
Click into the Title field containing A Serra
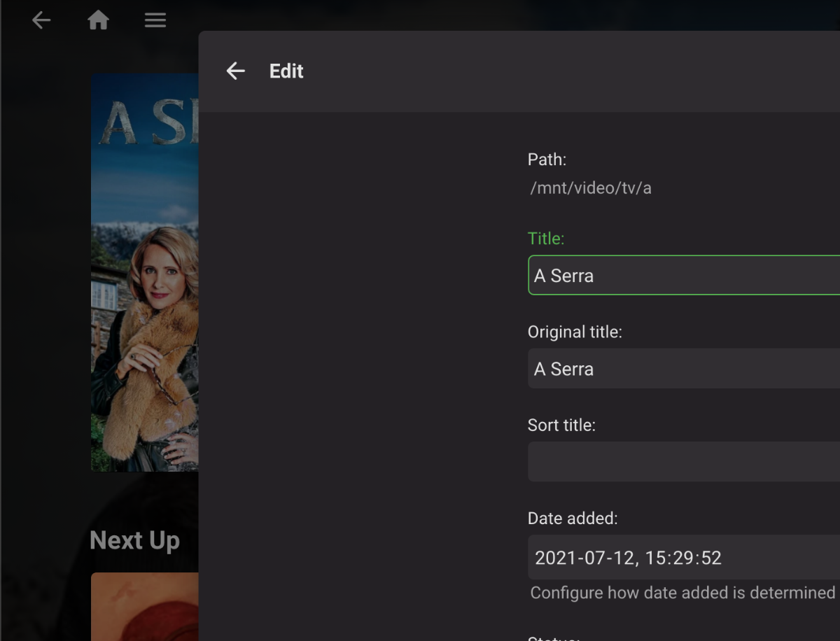683,276
